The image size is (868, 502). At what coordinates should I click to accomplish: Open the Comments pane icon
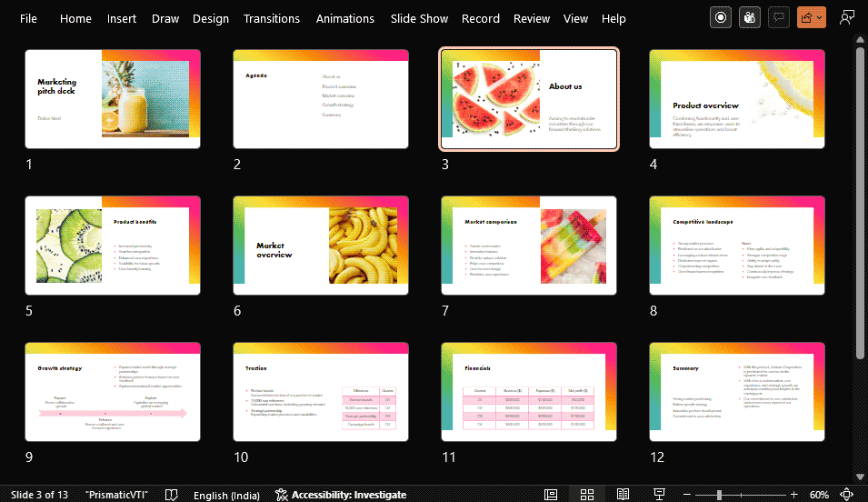pos(779,17)
